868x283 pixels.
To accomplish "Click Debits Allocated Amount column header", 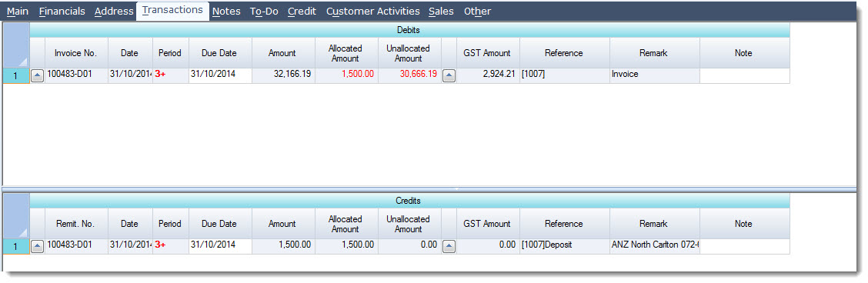I will [x=346, y=53].
